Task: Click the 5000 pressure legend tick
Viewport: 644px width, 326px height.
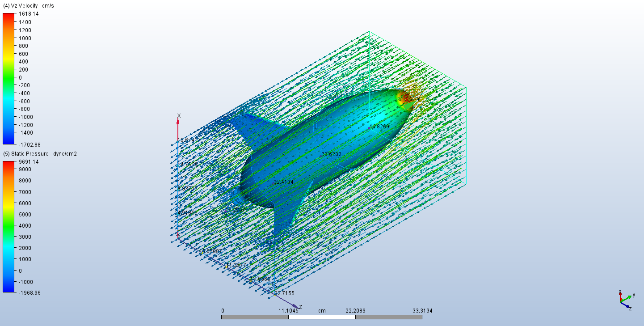Action: tap(25, 214)
